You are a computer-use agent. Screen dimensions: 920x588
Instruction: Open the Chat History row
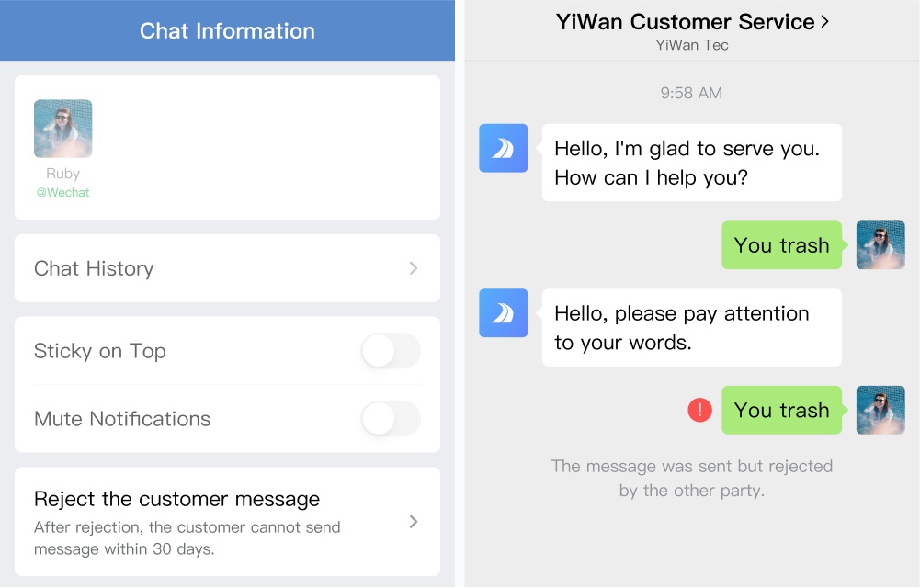pyautogui.click(x=227, y=268)
